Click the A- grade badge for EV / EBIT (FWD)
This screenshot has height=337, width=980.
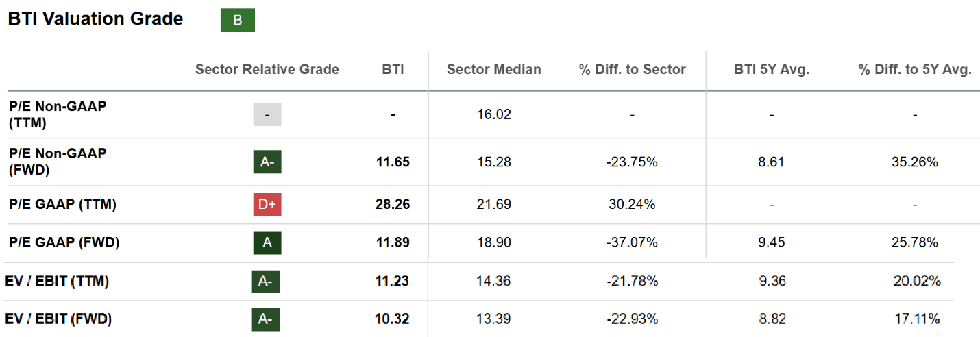click(265, 319)
